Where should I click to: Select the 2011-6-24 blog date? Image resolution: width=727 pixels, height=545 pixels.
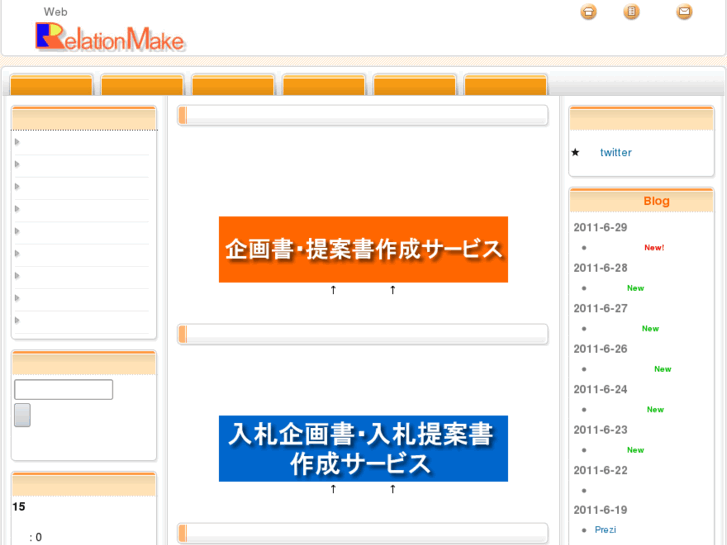[x=600, y=389]
